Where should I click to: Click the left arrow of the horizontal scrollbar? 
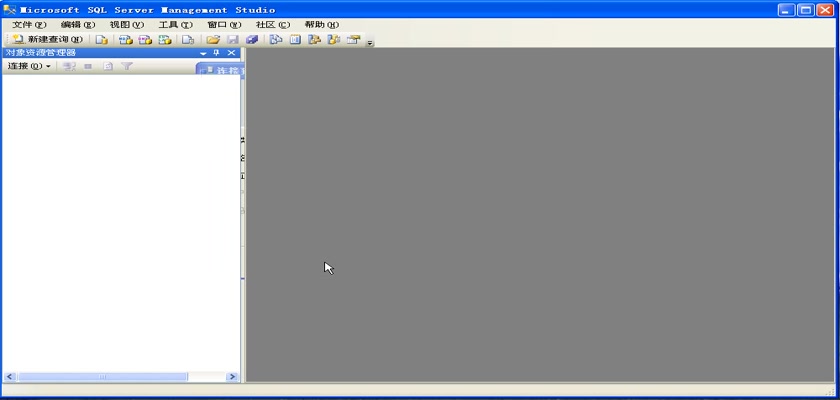coord(10,377)
